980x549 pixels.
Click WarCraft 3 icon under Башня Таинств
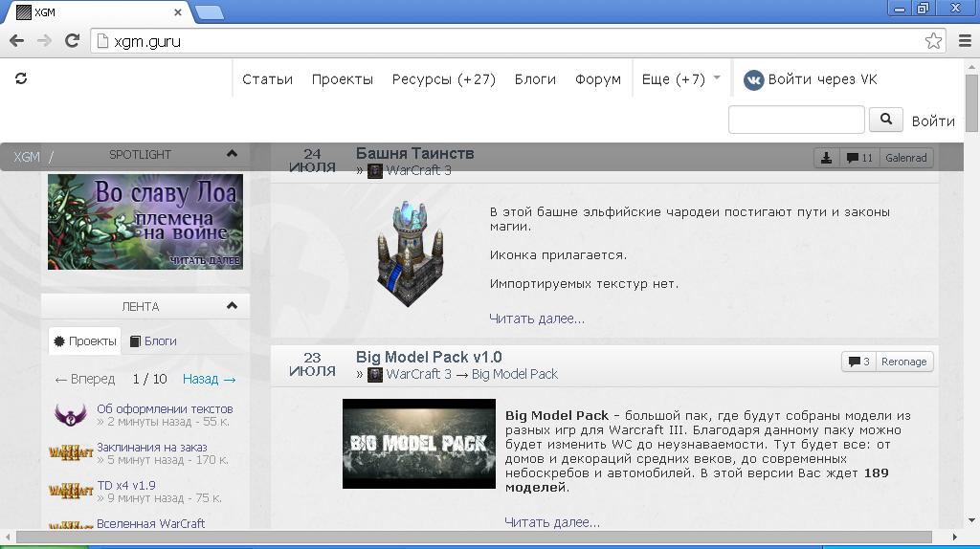tap(375, 170)
